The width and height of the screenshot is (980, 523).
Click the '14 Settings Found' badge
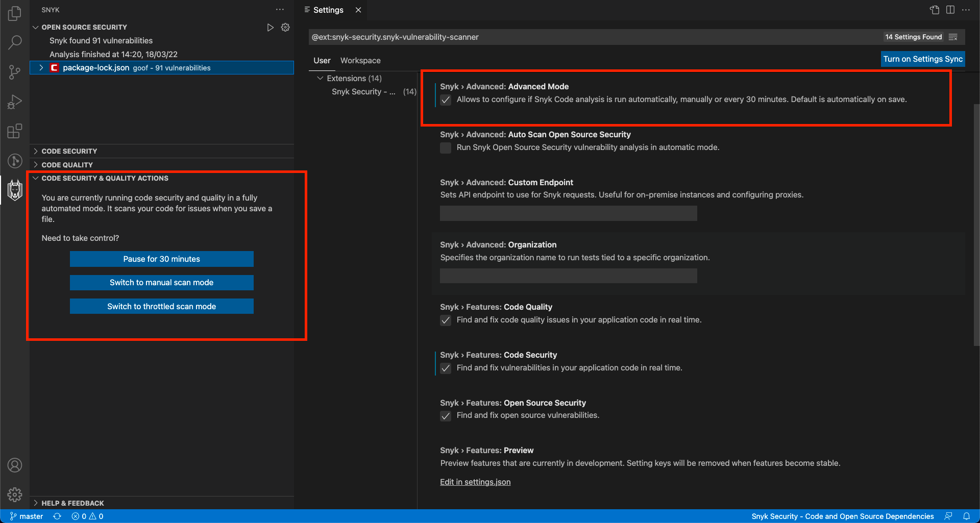point(914,37)
